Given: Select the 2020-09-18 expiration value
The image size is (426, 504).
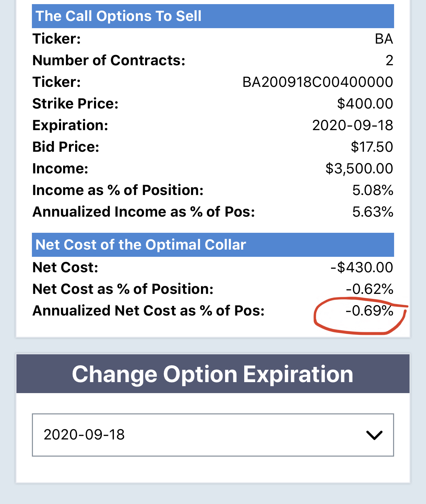Looking at the screenshot, I should coord(84,435).
